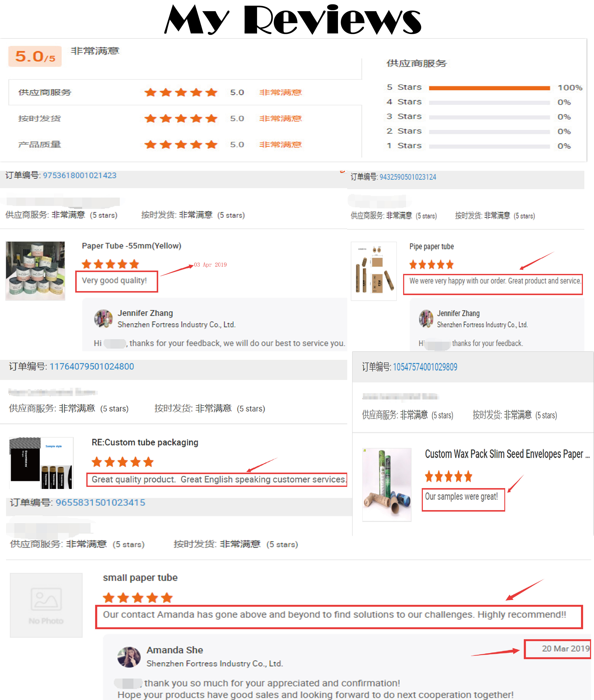Click the Custom Wax Pack Seed Envelopes thumbnail
This screenshot has width=594, height=700.
(387, 485)
